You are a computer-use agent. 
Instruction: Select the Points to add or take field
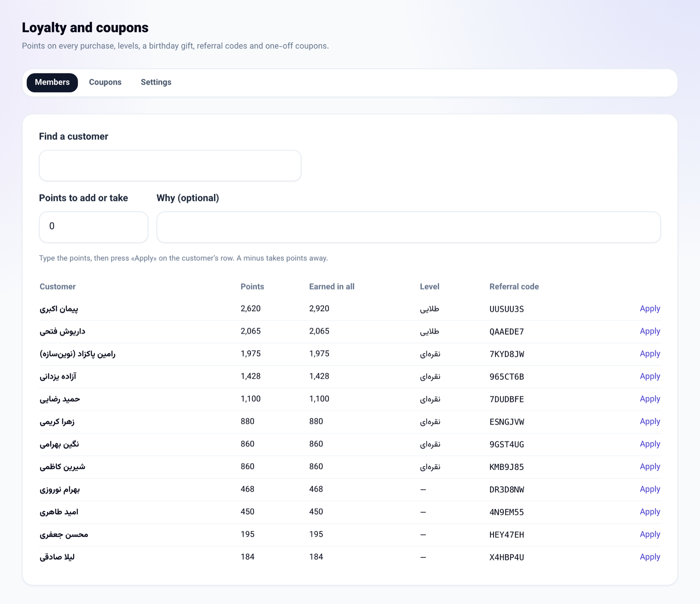tap(93, 227)
